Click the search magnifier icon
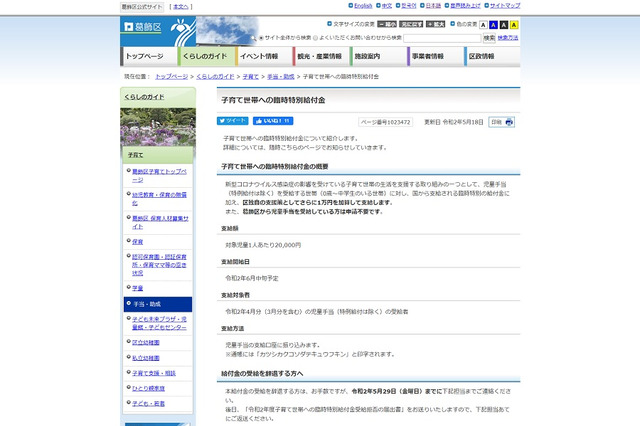 coord(253,38)
